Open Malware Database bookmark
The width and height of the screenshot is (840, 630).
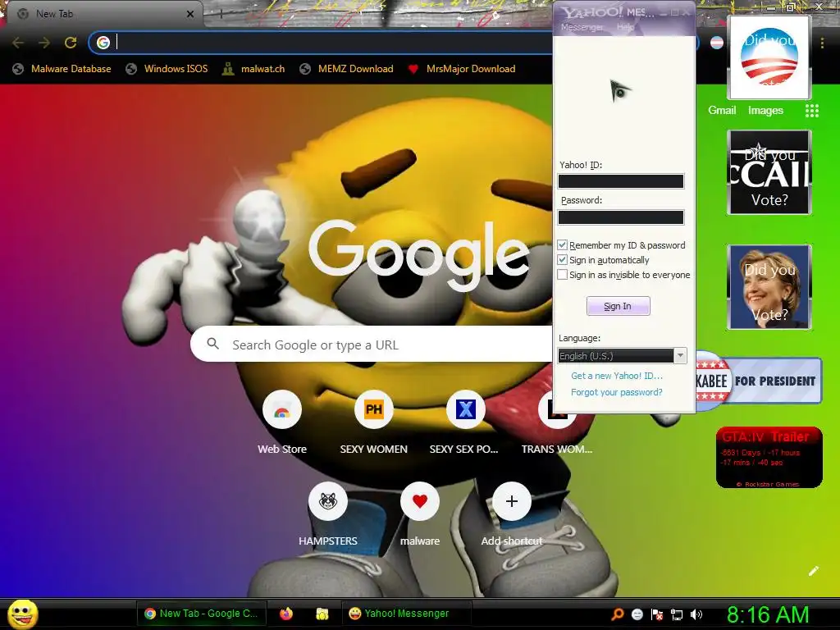(62, 69)
